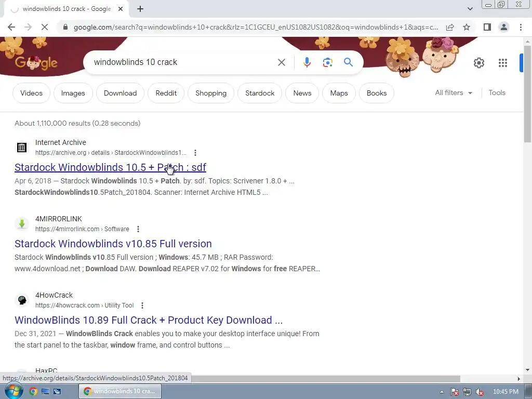Open more options for 4MIRRORLINK result

click(138, 229)
